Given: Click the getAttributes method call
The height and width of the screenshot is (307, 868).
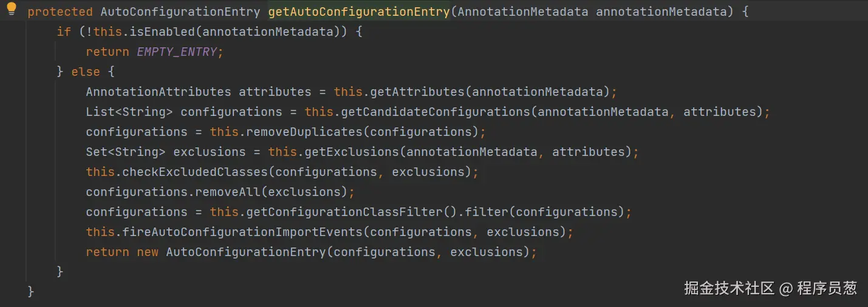Looking at the screenshot, I should point(418,92).
